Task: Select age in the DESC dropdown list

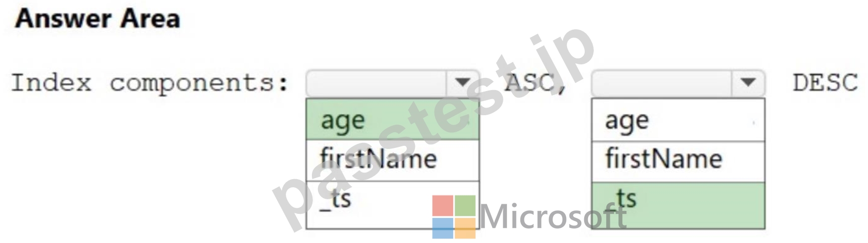Action: click(x=678, y=120)
